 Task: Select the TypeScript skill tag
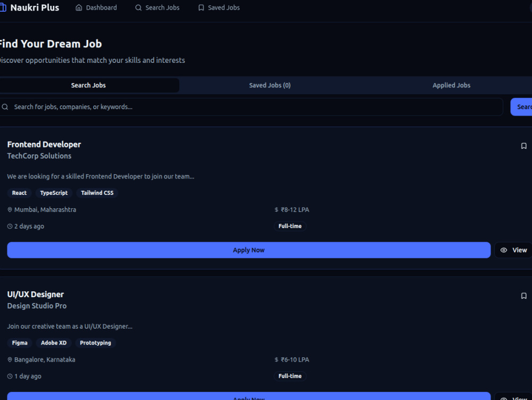tap(54, 193)
